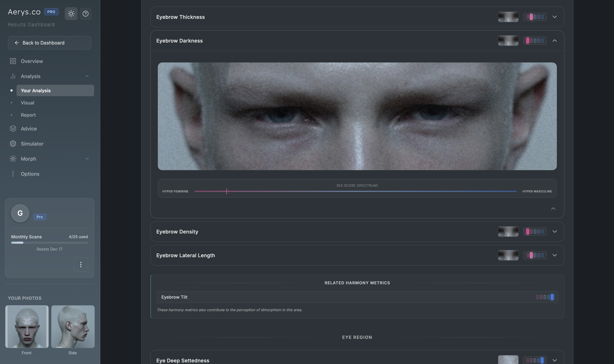Click the sex score spectrum slider marker
Screen dimensions: 614x364
click(x=226, y=191)
